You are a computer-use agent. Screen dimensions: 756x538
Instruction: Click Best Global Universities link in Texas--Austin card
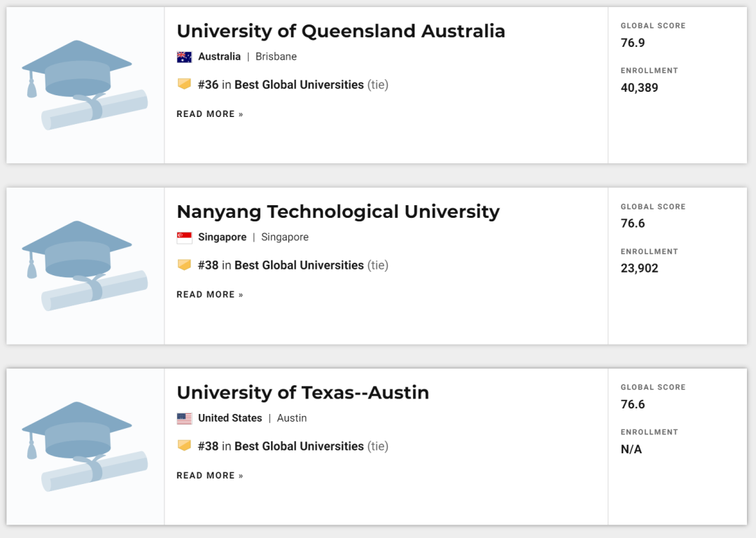[x=299, y=446]
